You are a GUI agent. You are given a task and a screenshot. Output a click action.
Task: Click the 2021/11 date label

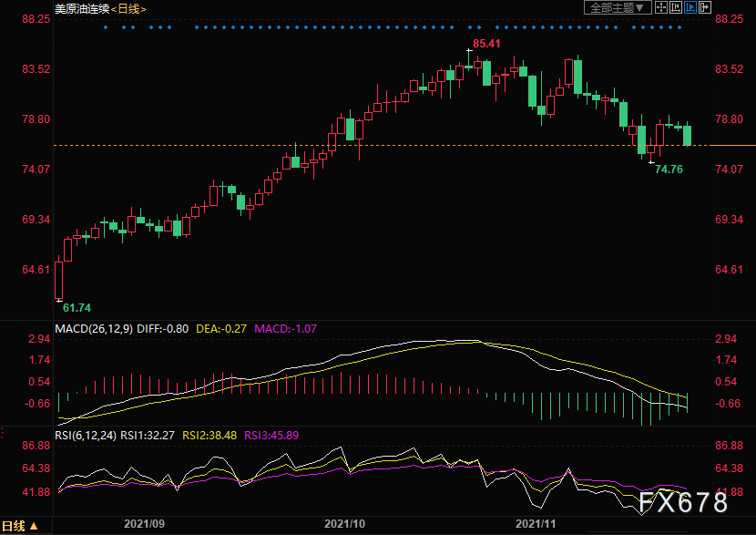tap(536, 524)
